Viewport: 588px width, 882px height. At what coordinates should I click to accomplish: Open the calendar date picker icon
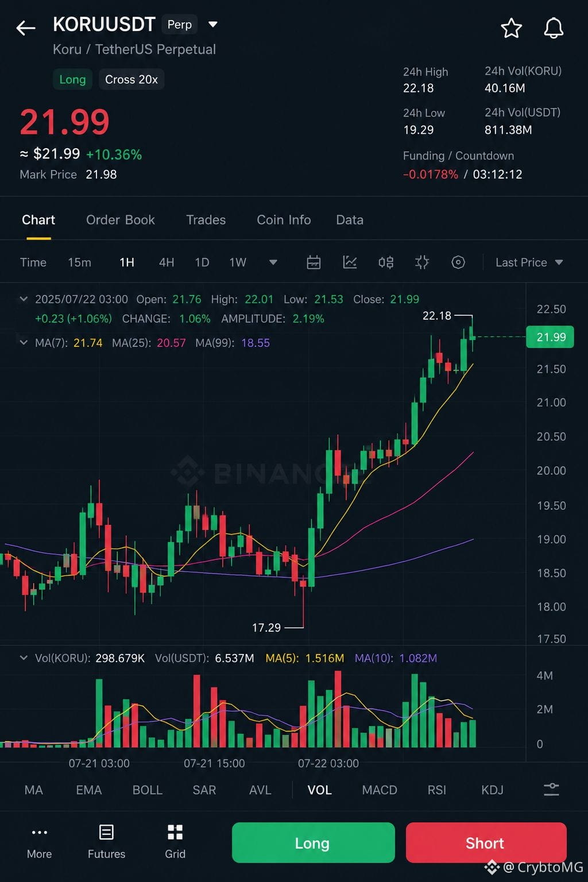[314, 262]
